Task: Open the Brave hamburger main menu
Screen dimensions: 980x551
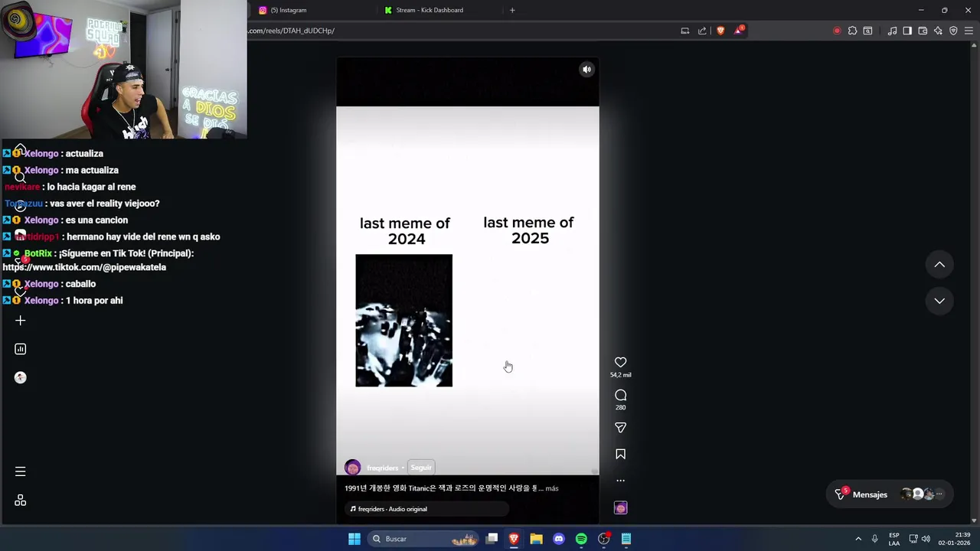Action: tap(969, 31)
